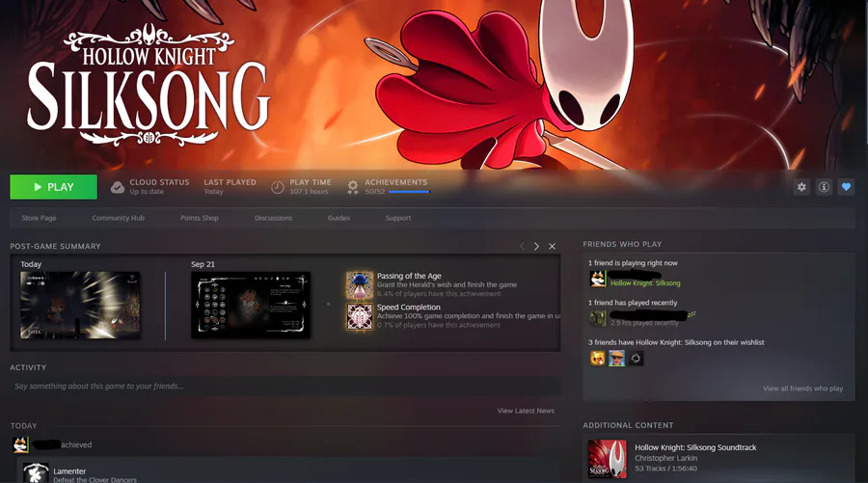Close the Post-Game Summary panel
The image size is (868, 483).
click(552, 246)
